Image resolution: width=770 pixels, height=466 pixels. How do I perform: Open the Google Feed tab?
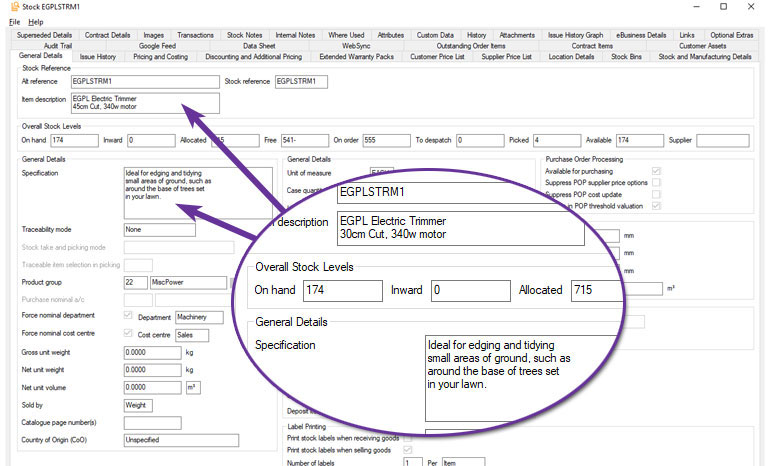tap(157, 46)
